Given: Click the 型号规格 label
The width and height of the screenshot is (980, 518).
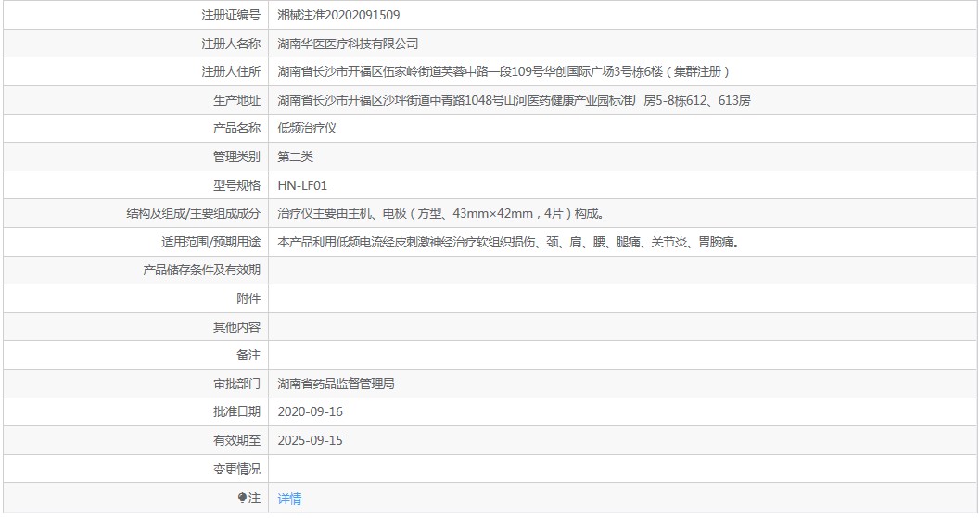Looking at the screenshot, I should coord(236,185).
